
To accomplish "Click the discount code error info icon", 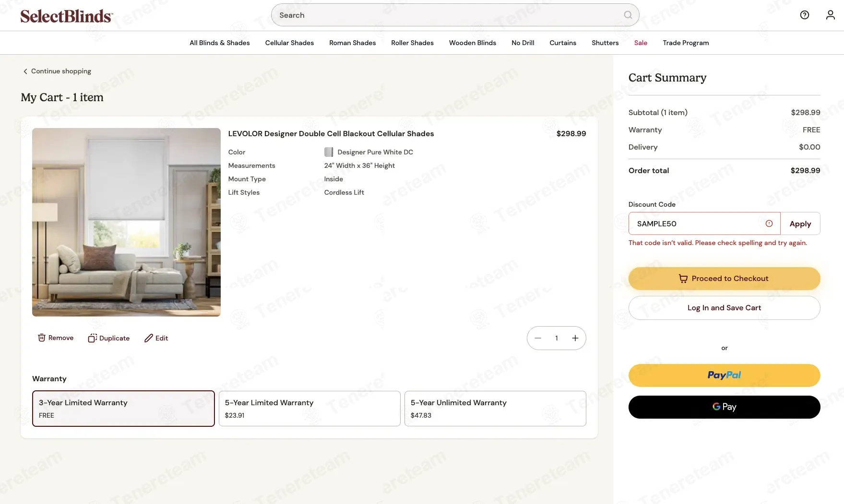I will pos(769,223).
